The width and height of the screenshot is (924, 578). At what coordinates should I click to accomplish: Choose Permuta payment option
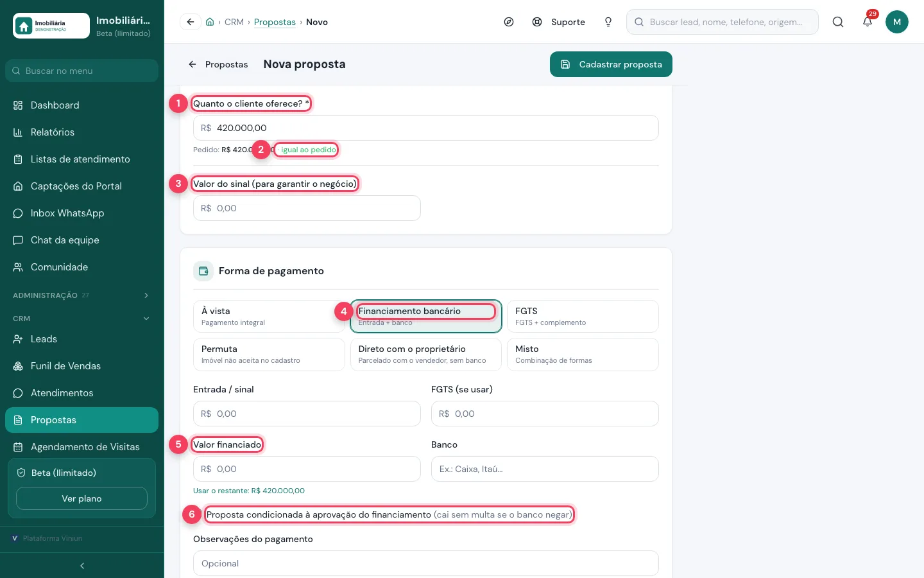pyautogui.click(x=269, y=355)
